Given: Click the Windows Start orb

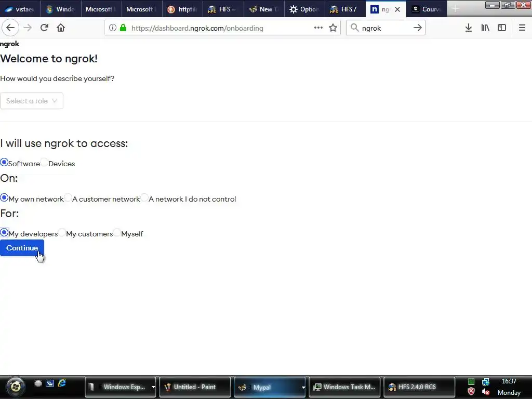Looking at the screenshot, I should point(15,387).
